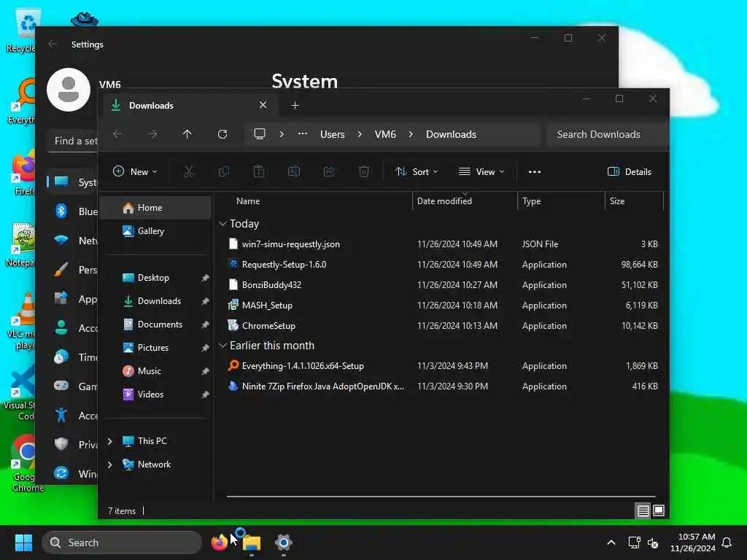747x560 pixels.
Task: Click the Copy icon in Explorer toolbar
Action: coord(223,171)
